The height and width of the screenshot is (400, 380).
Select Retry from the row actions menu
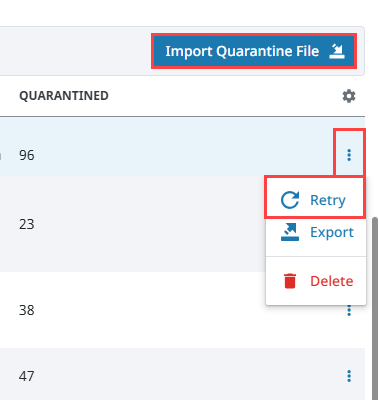tap(315, 200)
